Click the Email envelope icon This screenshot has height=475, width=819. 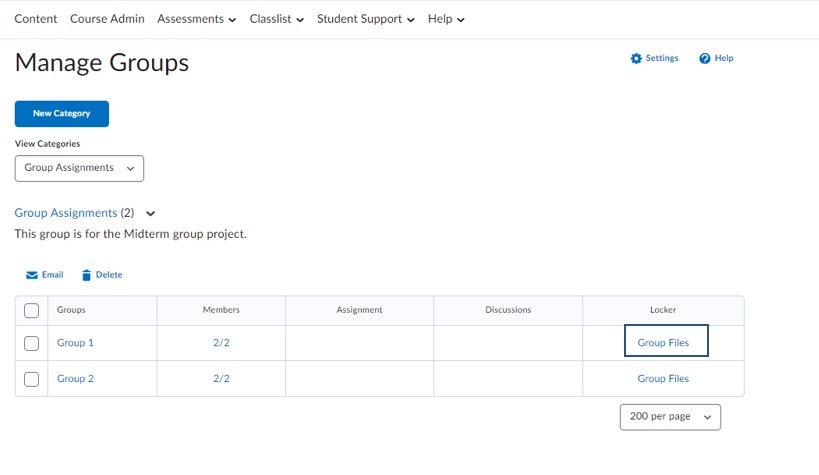32,275
